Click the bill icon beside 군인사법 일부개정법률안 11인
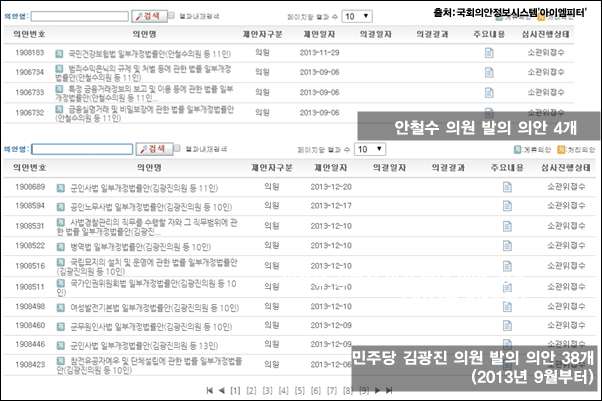The height and width of the screenshot is (401, 602). tap(61, 188)
